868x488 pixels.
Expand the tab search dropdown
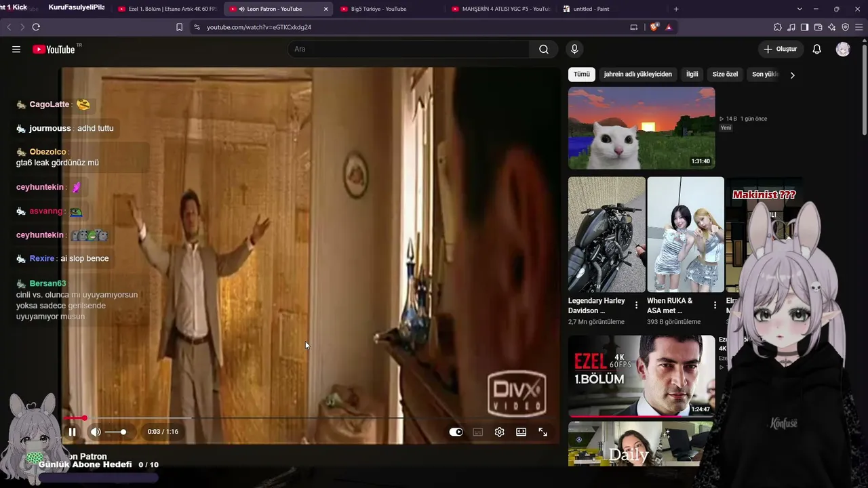point(800,9)
